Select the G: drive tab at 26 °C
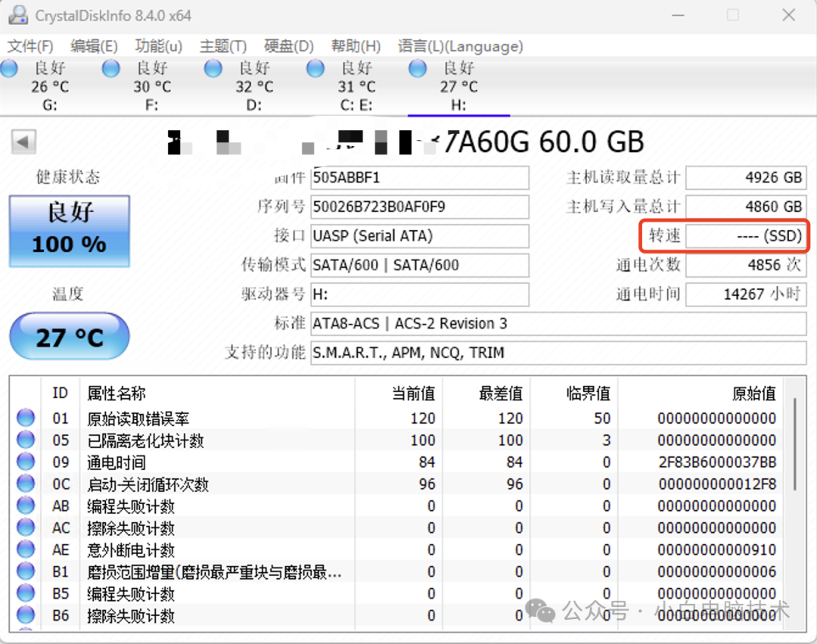Screen dimensions: 817x644 click(x=50, y=86)
